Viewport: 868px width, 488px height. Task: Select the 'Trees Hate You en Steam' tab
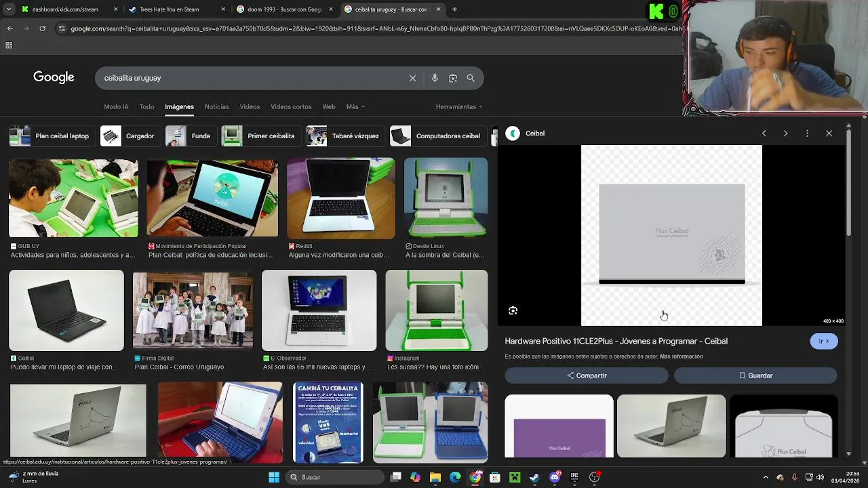click(x=178, y=9)
